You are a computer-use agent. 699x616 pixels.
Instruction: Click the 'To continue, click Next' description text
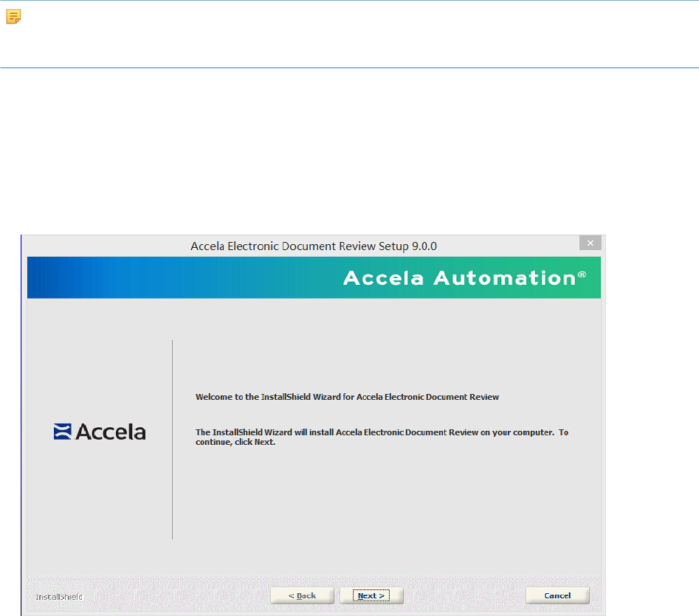[382, 437]
